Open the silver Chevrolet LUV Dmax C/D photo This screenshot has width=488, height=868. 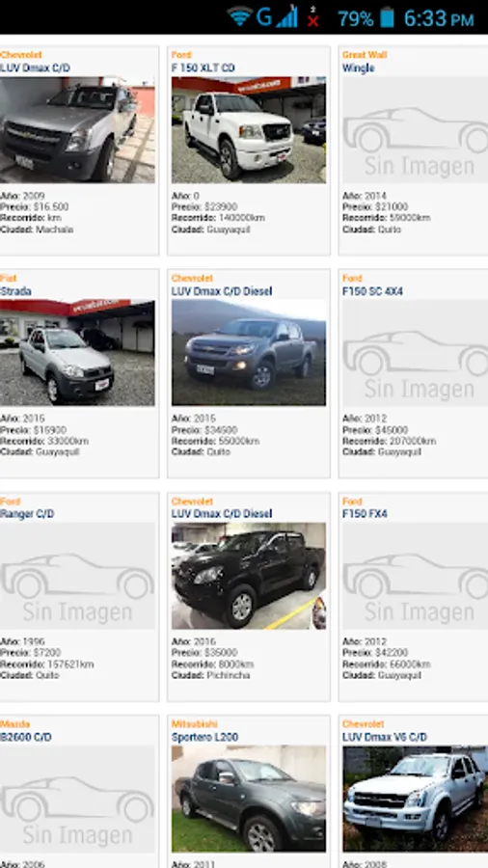(x=77, y=130)
